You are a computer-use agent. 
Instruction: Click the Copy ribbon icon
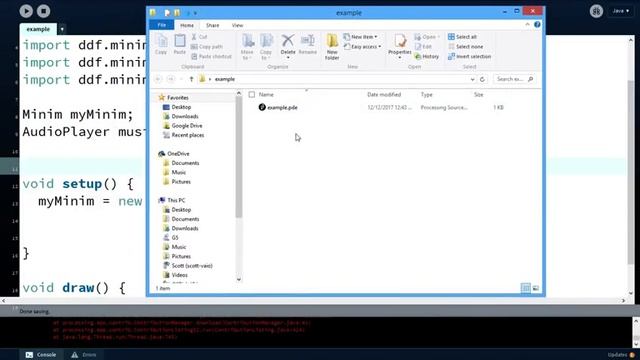161,44
